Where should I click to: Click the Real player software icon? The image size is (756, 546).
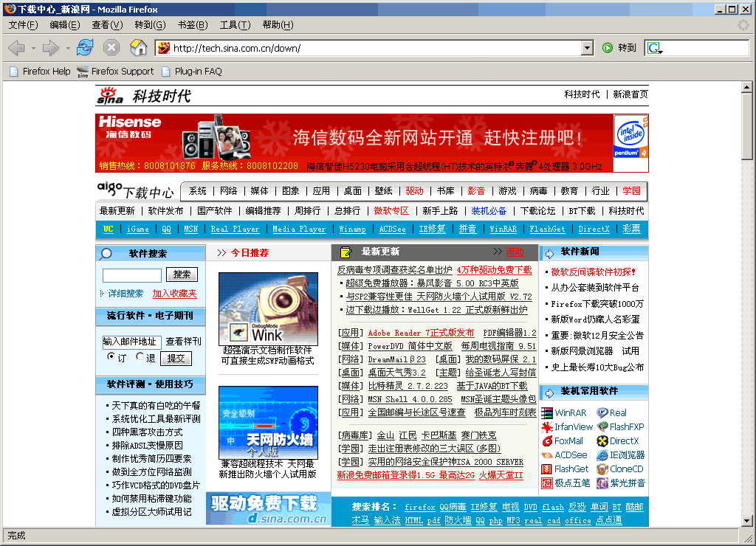[602, 413]
